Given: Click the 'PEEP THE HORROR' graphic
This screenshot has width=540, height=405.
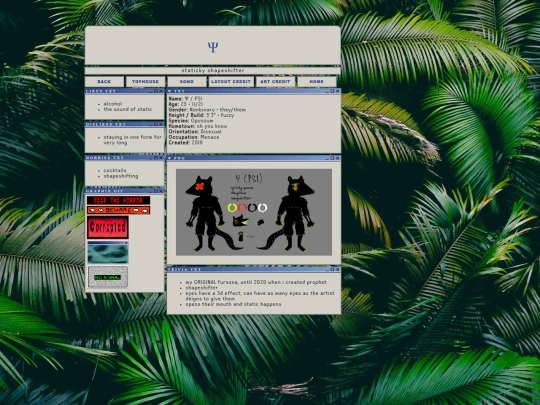Looking at the screenshot, I should tap(118, 200).
